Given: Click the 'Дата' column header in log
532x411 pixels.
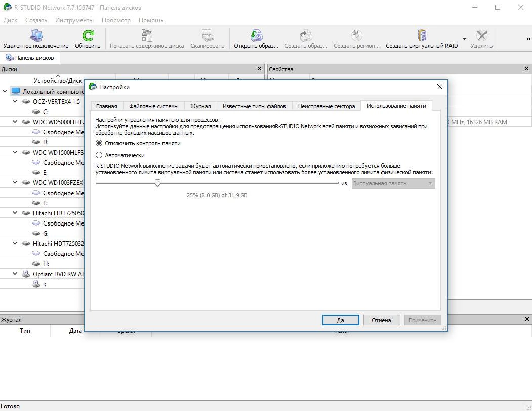Looking at the screenshot, I should (x=75, y=330).
